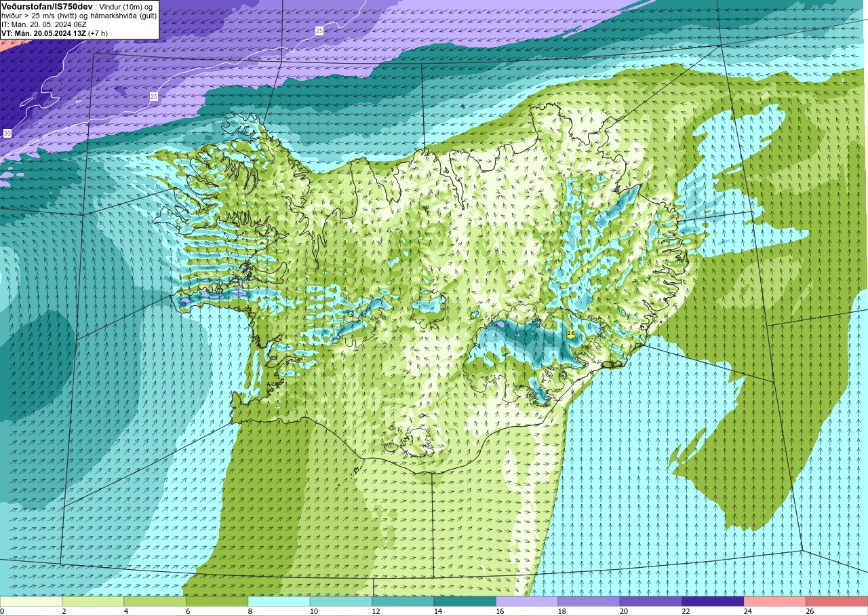Screen dimensions: 868x616
Task: Select the light lime 2–4 legend swatch
Action: point(93,601)
